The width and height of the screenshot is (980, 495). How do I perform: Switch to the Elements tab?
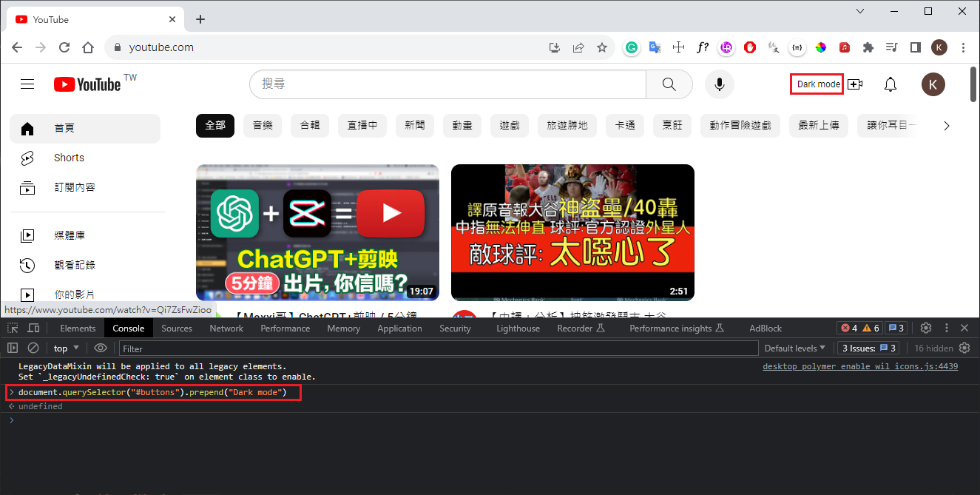[78, 328]
